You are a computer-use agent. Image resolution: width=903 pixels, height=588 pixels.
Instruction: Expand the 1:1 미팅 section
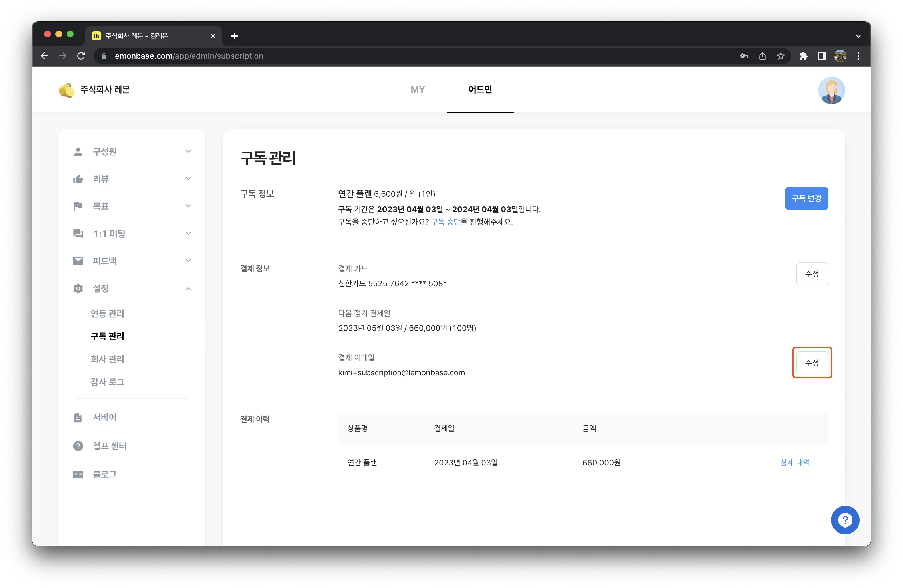pyautogui.click(x=132, y=234)
